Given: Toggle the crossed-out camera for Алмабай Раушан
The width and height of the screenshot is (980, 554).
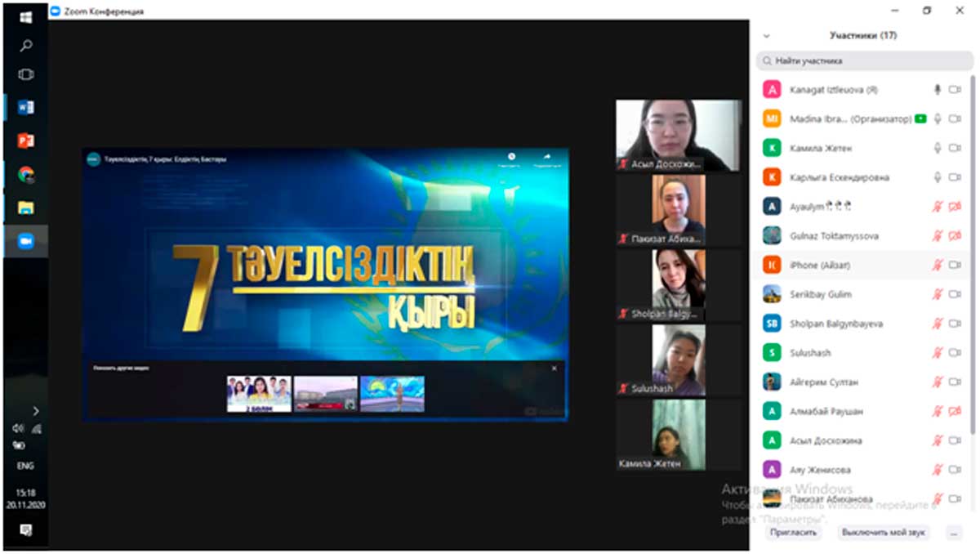Looking at the screenshot, I should pos(954,411).
